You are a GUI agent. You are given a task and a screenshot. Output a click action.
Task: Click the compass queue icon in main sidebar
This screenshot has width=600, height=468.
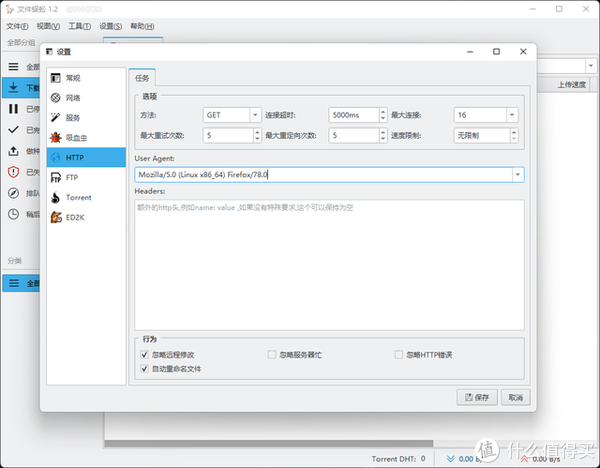tap(13, 193)
